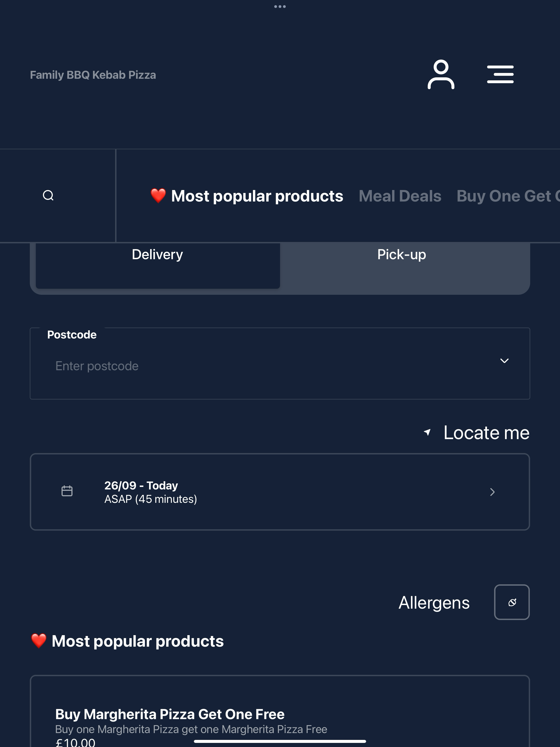
Task: Open the Buy One Get One tab
Action: click(508, 196)
